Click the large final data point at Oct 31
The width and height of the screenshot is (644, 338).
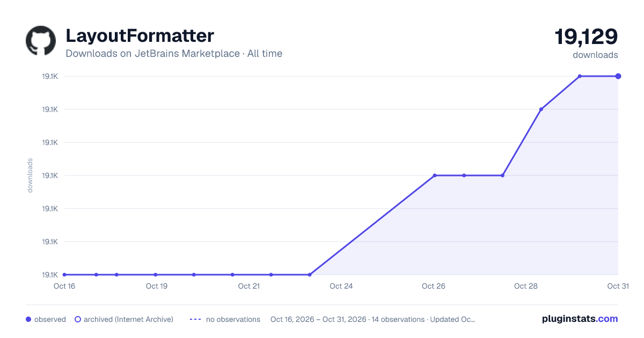[618, 76]
